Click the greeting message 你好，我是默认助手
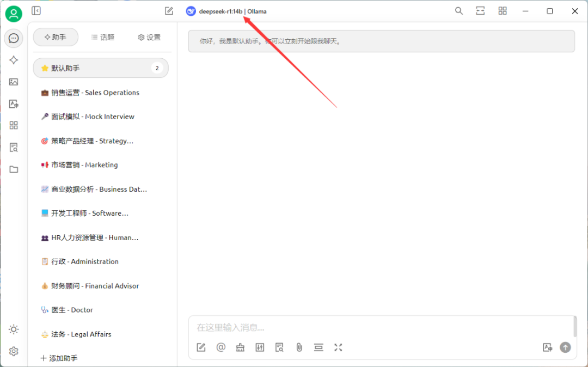This screenshot has height=367, width=588. pos(381,41)
